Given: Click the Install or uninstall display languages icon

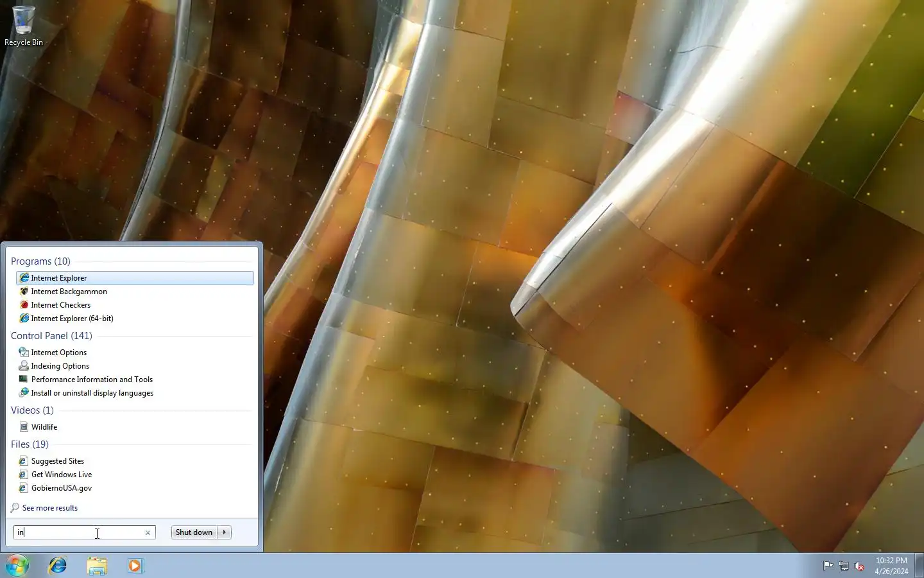Looking at the screenshot, I should pos(24,393).
